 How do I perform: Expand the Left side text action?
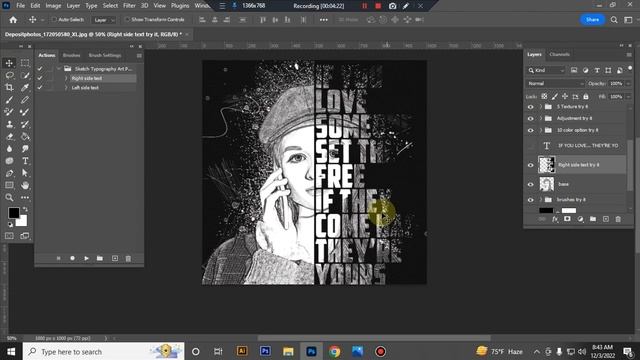tap(66, 87)
